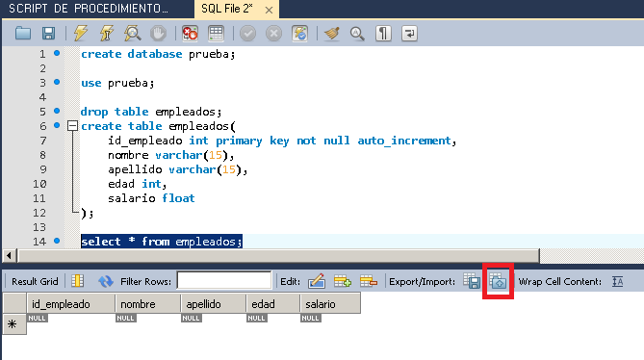
Task: Click line number 13 in the gutter
Action: point(39,227)
